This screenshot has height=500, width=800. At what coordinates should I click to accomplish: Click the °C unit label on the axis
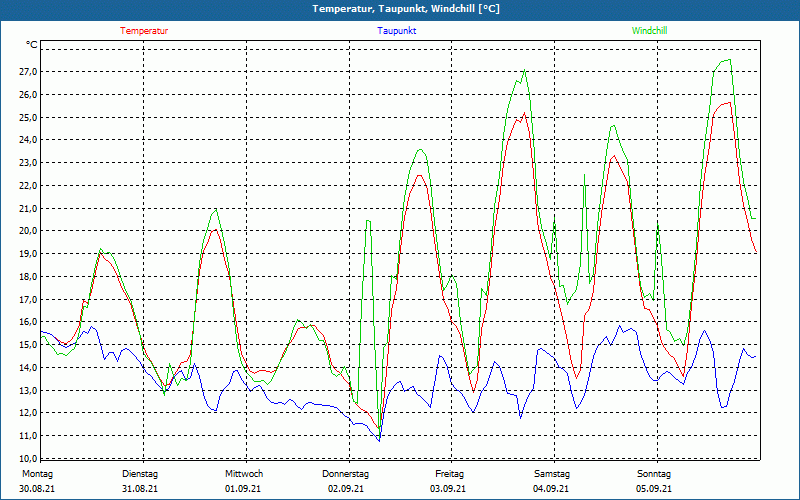point(32,45)
